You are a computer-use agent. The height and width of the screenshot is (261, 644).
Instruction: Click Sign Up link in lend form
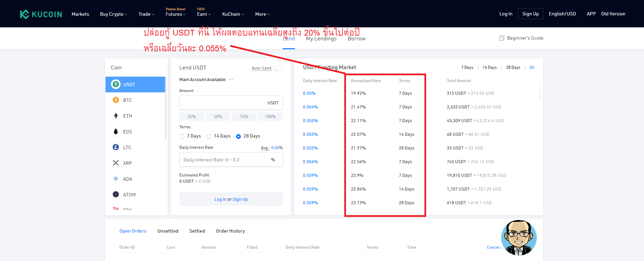[x=240, y=199]
